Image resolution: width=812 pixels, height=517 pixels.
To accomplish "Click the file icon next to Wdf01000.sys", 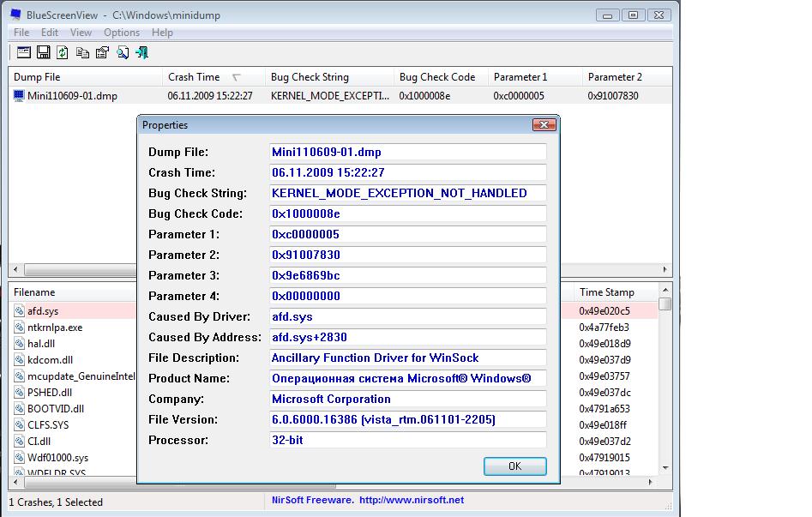I will (x=19, y=458).
